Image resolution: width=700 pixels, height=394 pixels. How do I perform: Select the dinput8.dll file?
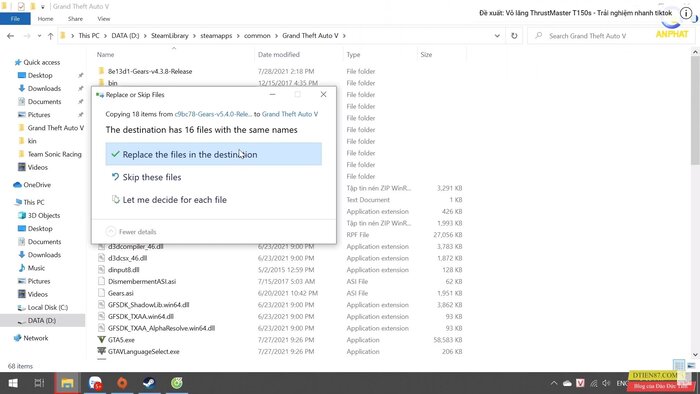click(123, 270)
